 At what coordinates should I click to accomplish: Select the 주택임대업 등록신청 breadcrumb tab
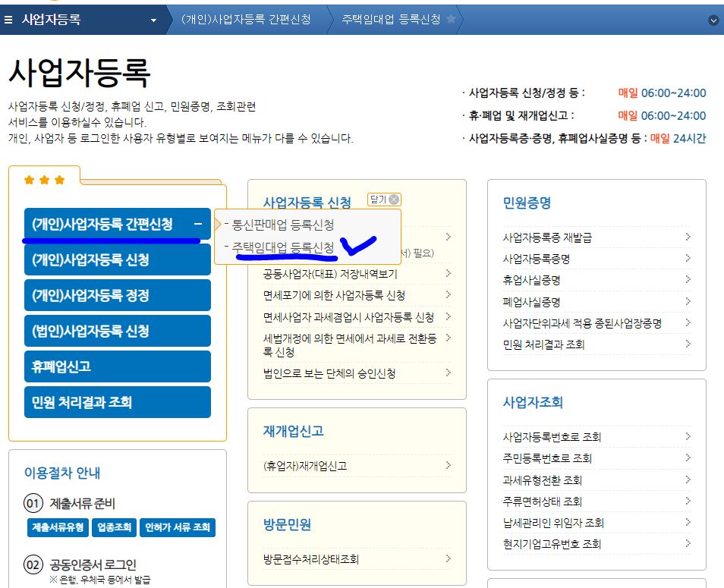[x=390, y=19]
